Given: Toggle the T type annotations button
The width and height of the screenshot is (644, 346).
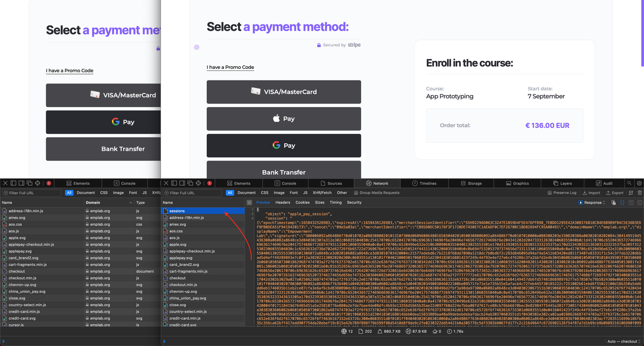Looking at the screenshot, I should point(631,202).
